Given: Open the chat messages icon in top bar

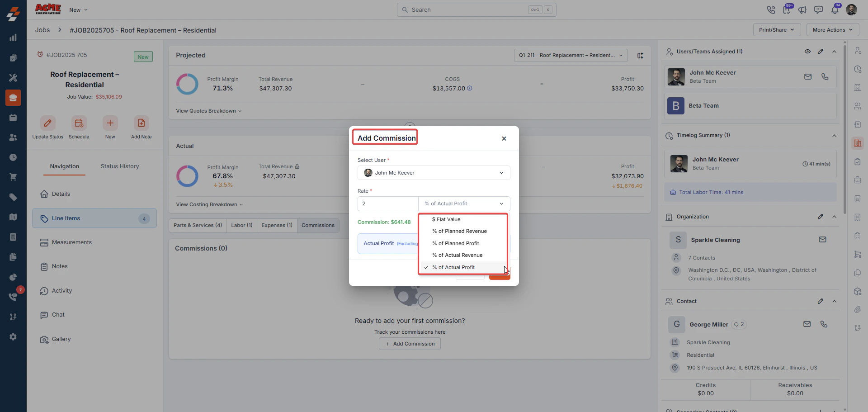Looking at the screenshot, I should (x=818, y=9).
